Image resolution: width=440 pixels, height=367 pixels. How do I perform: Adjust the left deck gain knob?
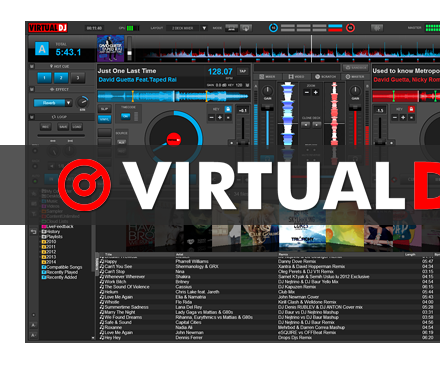pyautogui.click(x=267, y=91)
